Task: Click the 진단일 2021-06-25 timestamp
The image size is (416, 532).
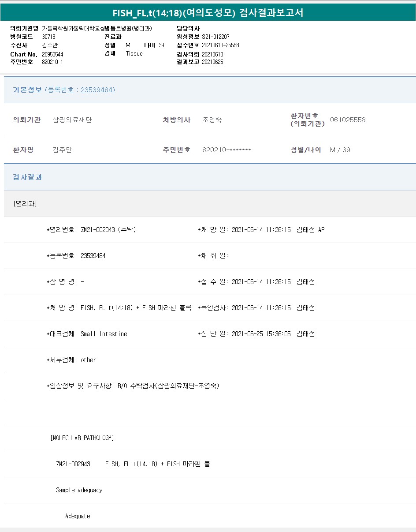Action: [261, 334]
